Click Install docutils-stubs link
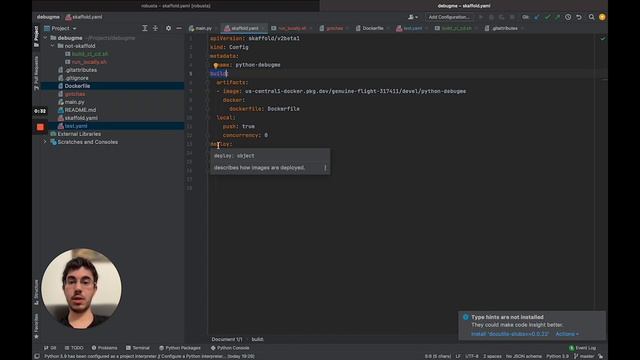 [510, 334]
